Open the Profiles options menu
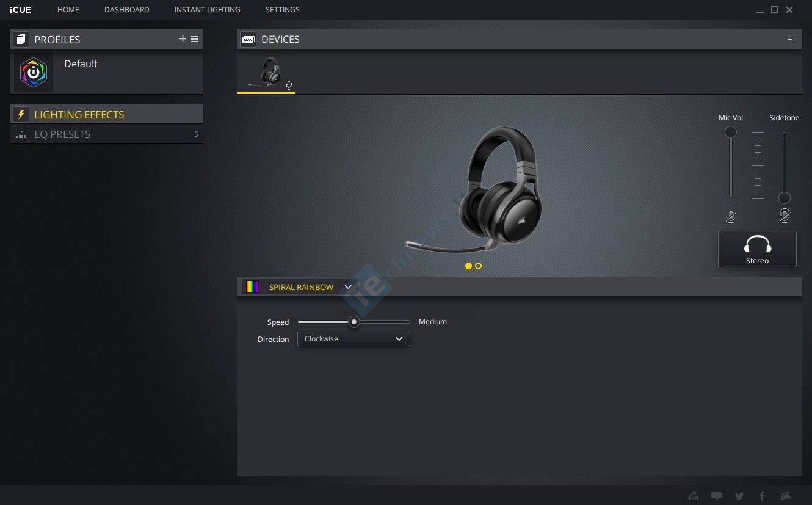Viewport: 812px width, 505px height. (x=195, y=39)
